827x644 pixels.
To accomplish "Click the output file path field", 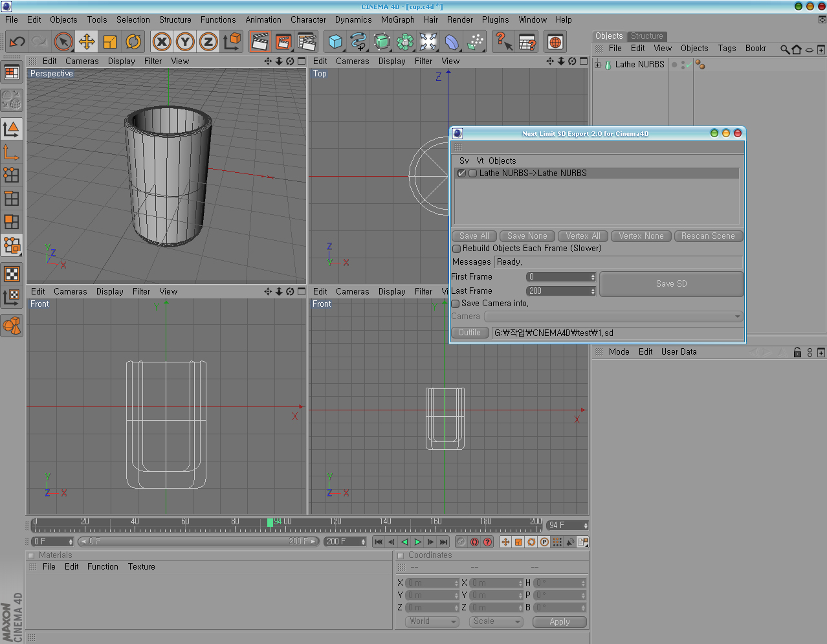I will pyautogui.click(x=617, y=333).
